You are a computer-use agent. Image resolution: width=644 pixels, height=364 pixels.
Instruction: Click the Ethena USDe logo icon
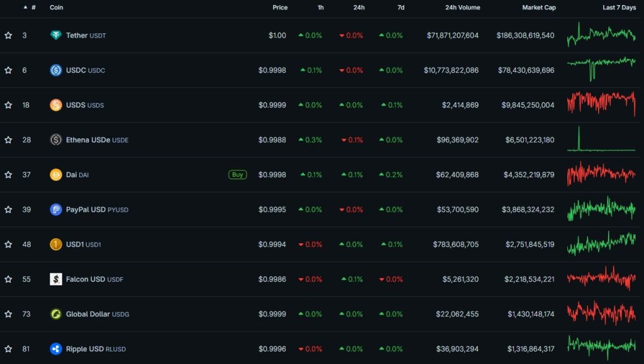[56, 140]
